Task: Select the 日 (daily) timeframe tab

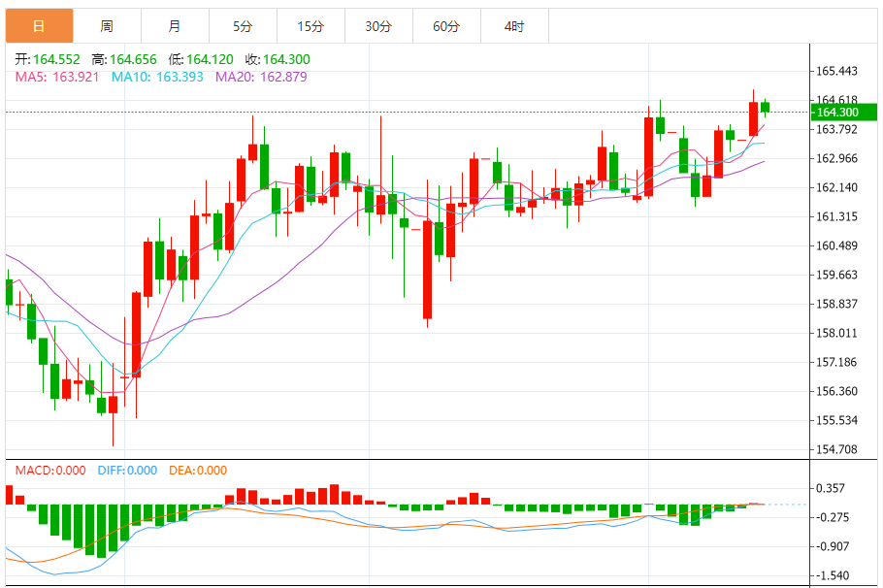Action: [40, 26]
